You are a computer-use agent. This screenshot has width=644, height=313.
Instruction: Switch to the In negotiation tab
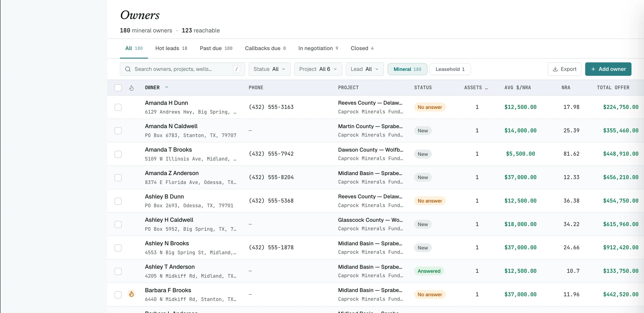click(318, 48)
